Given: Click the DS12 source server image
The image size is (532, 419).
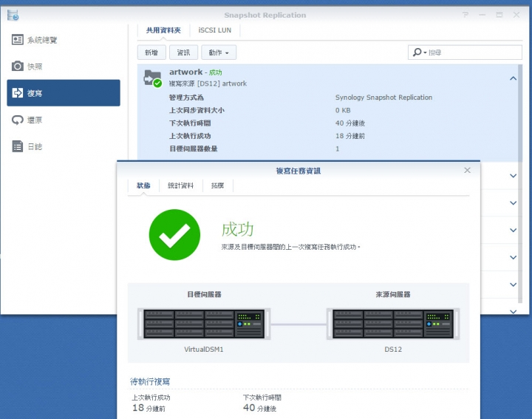Looking at the screenshot, I should coord(393,324).
